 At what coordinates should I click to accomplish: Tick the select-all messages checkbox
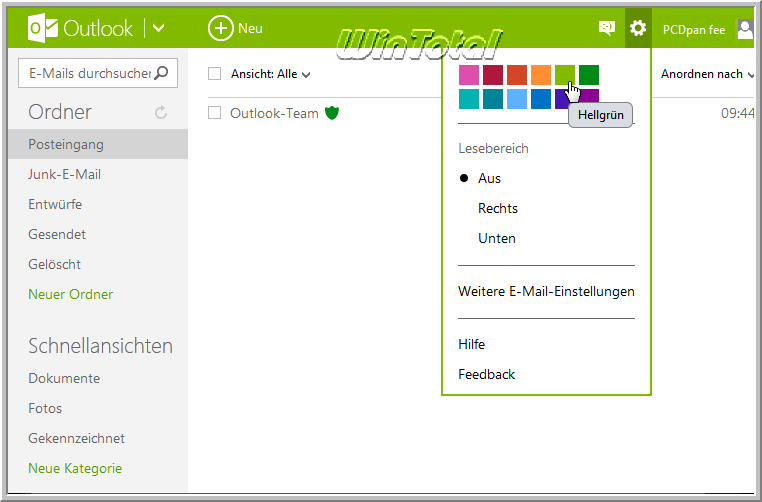214,74
